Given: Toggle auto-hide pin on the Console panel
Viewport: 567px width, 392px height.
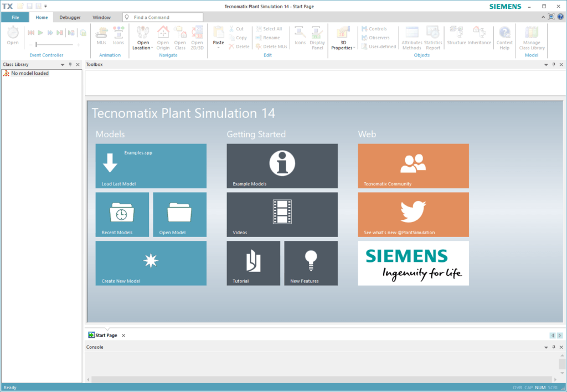Looking at the screenshot, I should [x=554, y=347].
